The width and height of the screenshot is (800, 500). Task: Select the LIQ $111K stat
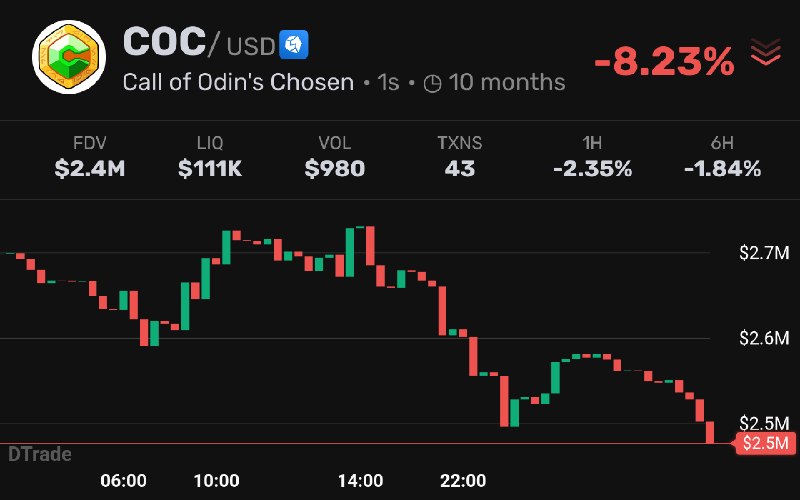(x=210, y=159)
